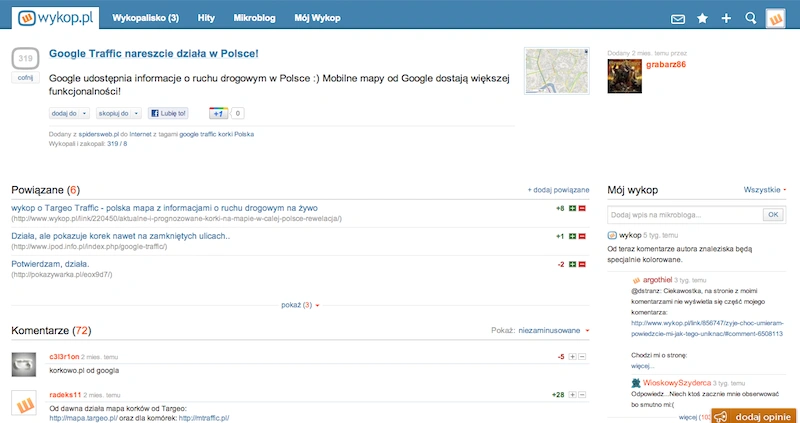Open c3l3r1on's avatar
The width and height of the screenshot is (800, 423).
pyautogui.click(x=24, y=364)
